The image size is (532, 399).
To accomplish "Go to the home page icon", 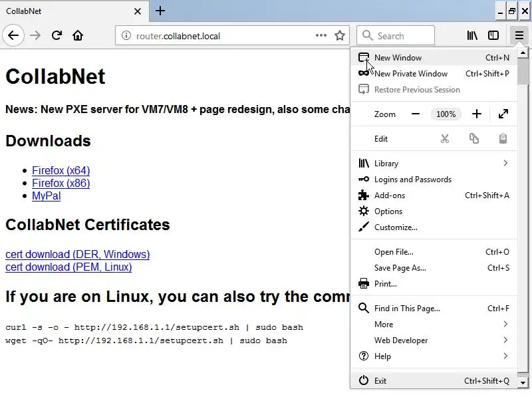I will pyautogui.click(x=78, y=35).
